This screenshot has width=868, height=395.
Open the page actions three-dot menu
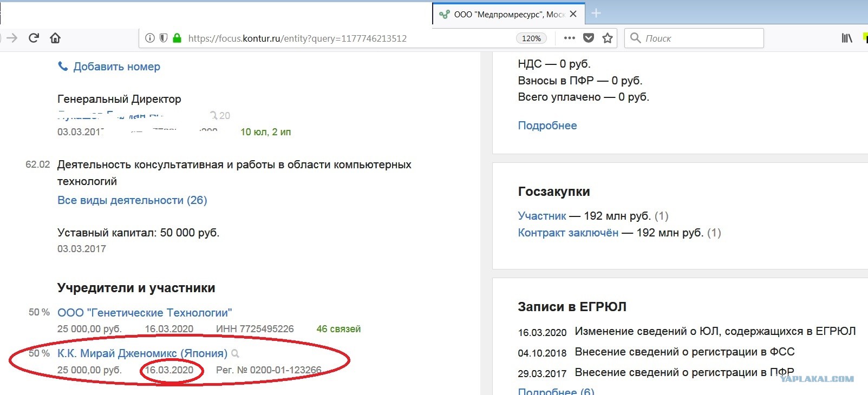569,38
